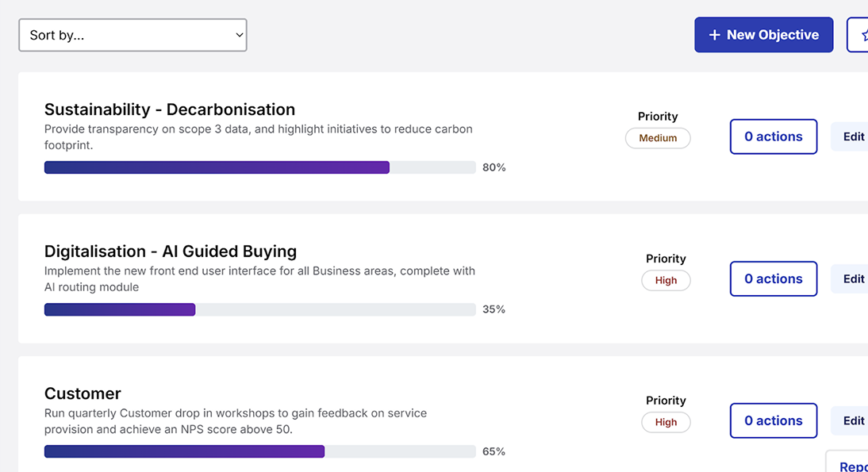Click the star icon button beside New Objective
Image resolution: width=868 pixels, height=472 pixels.
pyautogui.click(x=860, y=35)
